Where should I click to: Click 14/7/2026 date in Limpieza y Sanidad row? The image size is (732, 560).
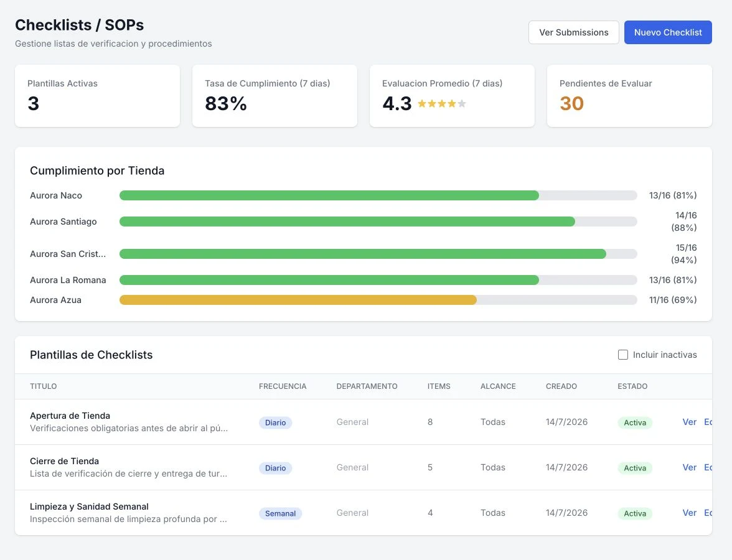click(x=566, y=513)
